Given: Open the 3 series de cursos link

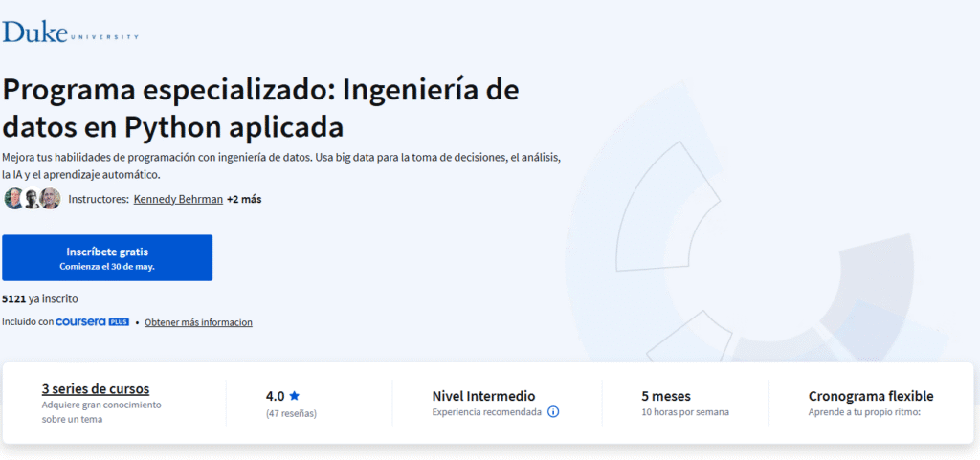Looking at the screenshot, I should click(96, 389).
